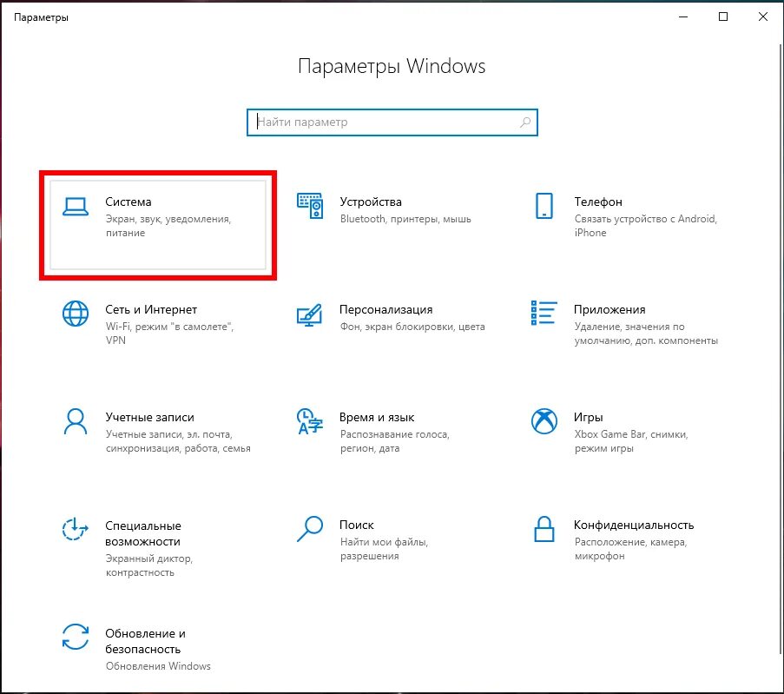The image size is (784, 694).
Task: Click 'Xbox Game Bar, снимки, режим игры' text
Action: [631, 441]
